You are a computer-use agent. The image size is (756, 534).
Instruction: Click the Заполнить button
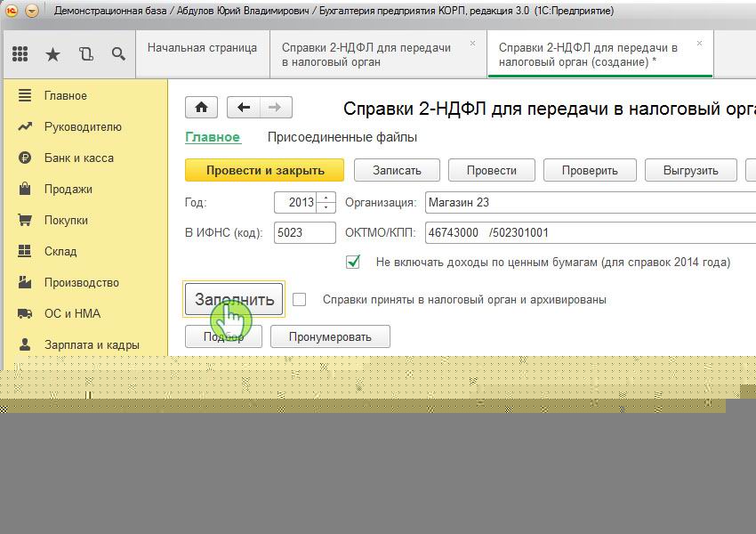234,299
